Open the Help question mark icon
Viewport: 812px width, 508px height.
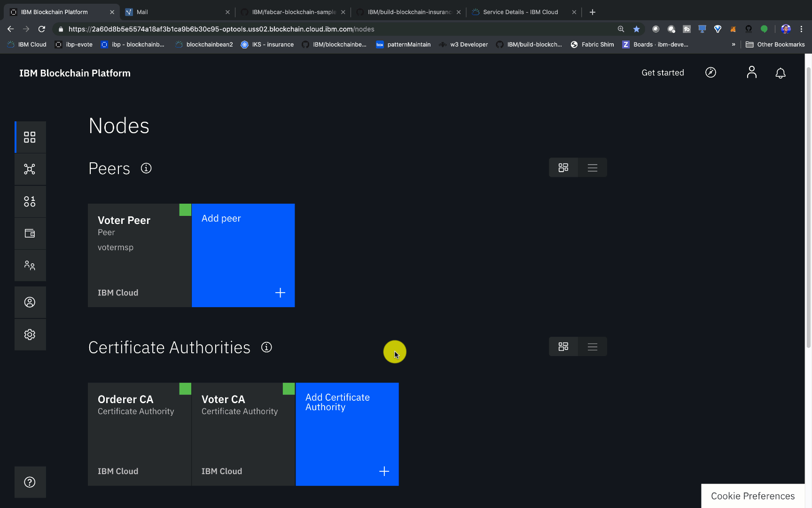(x=30, y=482)
